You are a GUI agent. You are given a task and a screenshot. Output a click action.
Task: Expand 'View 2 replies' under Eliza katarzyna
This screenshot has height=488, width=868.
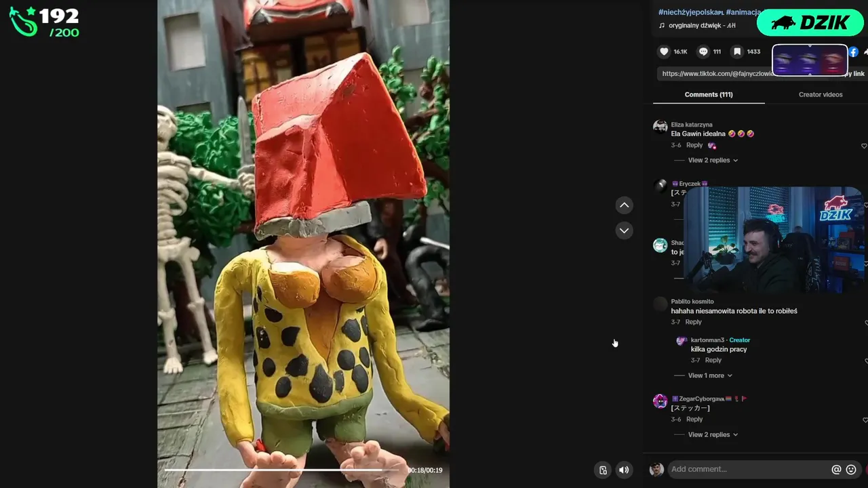pos(713,161)
